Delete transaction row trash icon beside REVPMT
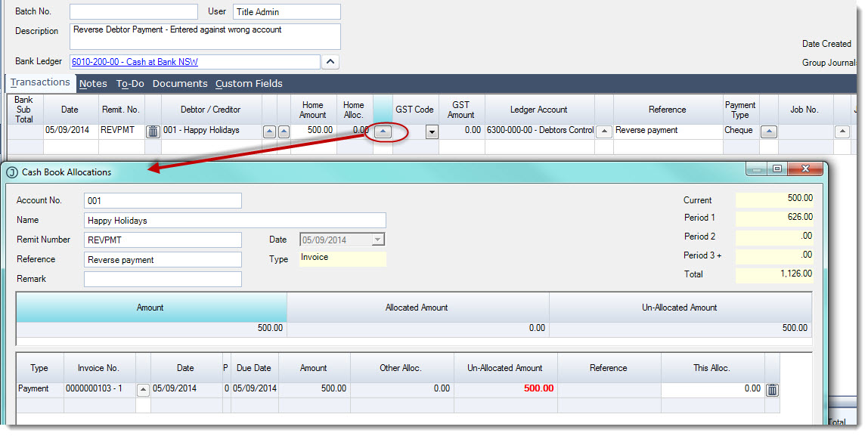This screenshot has width=868, height=436. click(153, 131)
